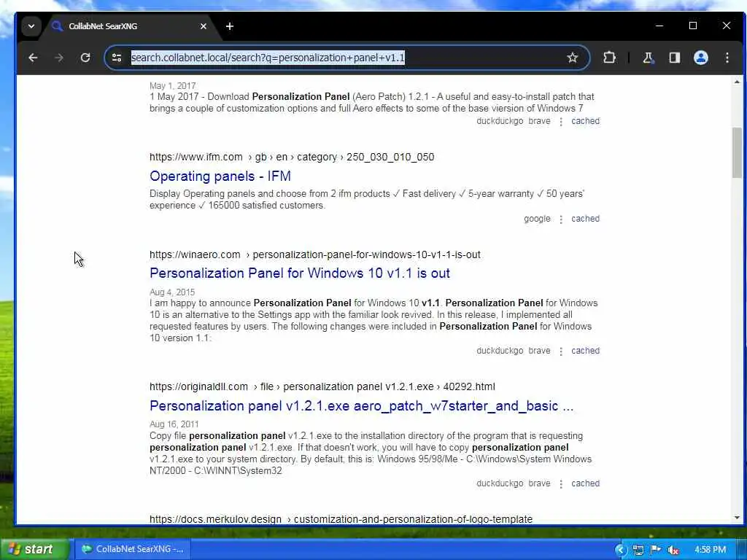Click the forward navigation arrow
Viewport: 747px width, 560px height.
click(59, 58)
